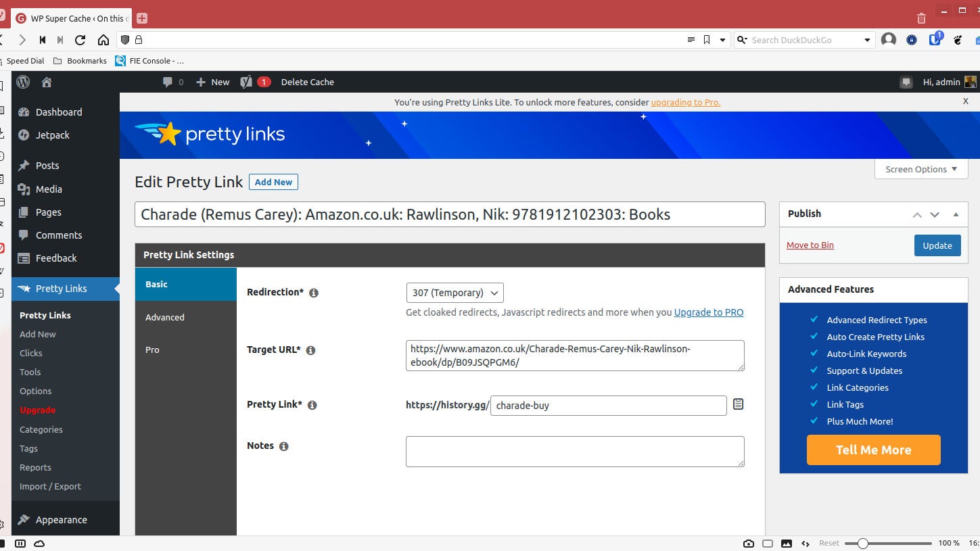Click the padlock site info icon
The height and width of the screenshot is (551, 980).
pos(139,40)
